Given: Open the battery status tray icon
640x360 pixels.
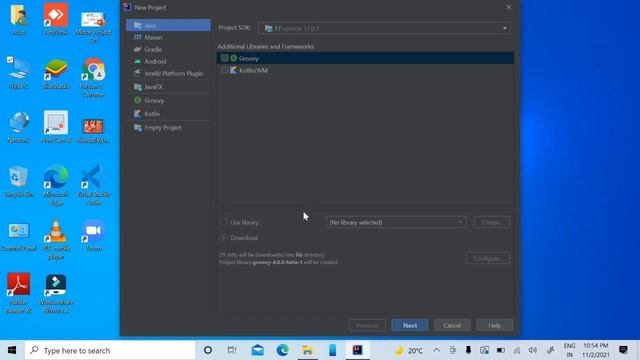Looking at the screenshot, I should (x=501, y=350).
